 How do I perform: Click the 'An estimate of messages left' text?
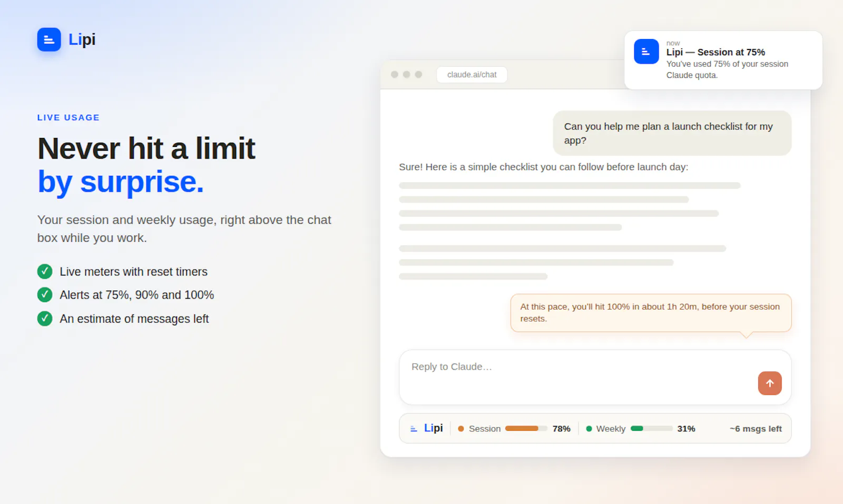coord(134,319)
